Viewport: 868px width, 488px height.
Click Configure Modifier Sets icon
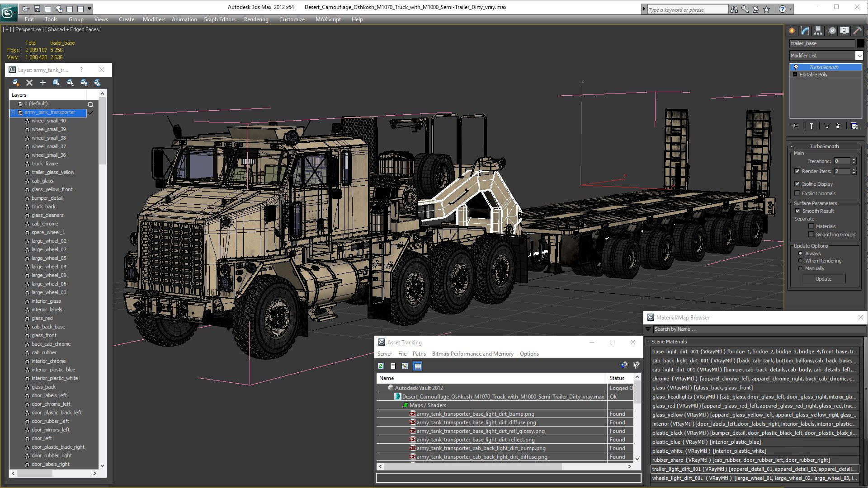854,126
